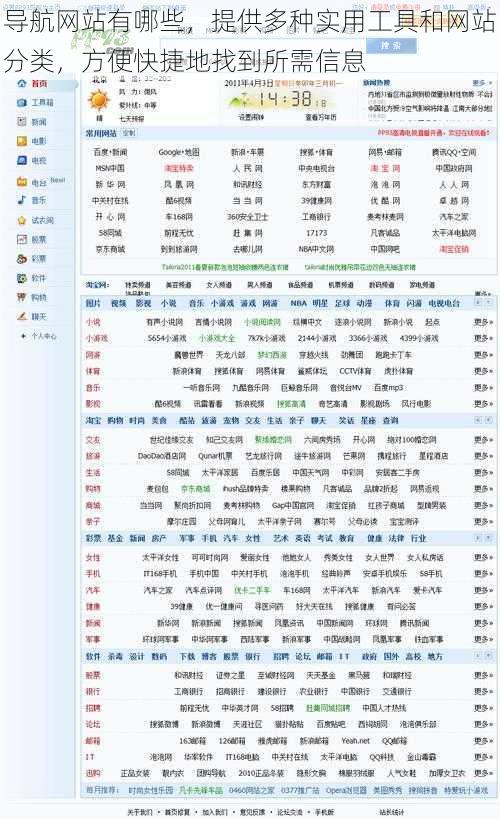This screenshot has width=500, height=819.
Task: Expand 更多 on the 女性 row
Action: (x=483, y=557)
